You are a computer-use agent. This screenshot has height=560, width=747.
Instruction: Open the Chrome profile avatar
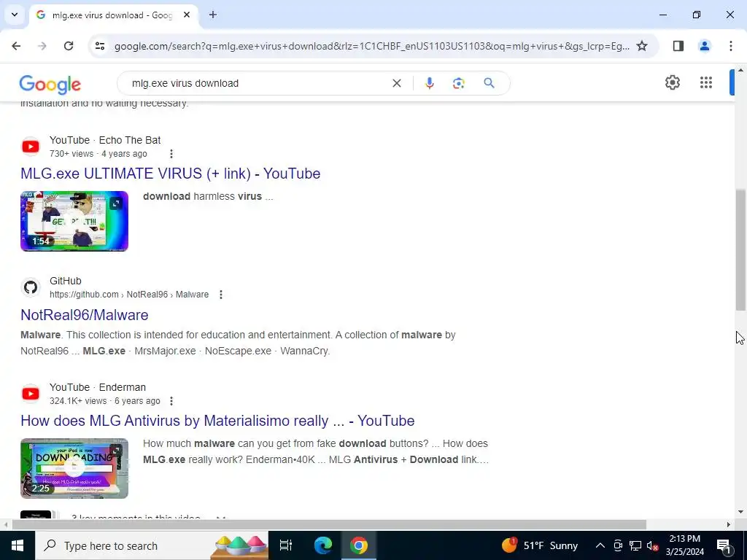tap(704, 46)
